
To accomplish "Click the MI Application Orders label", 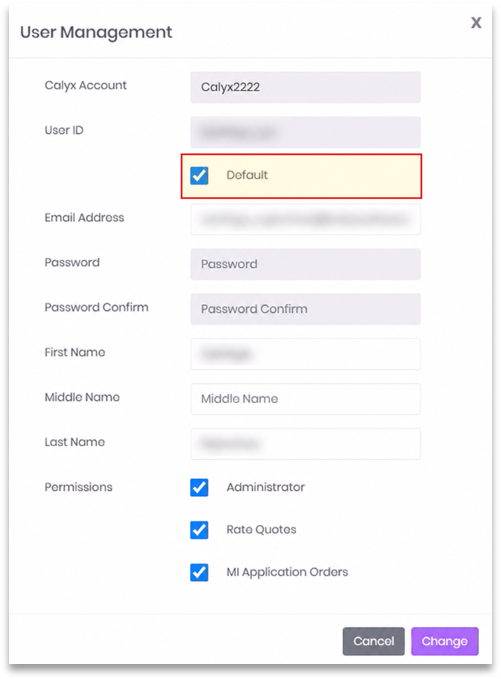I will (x=287, y=572).
